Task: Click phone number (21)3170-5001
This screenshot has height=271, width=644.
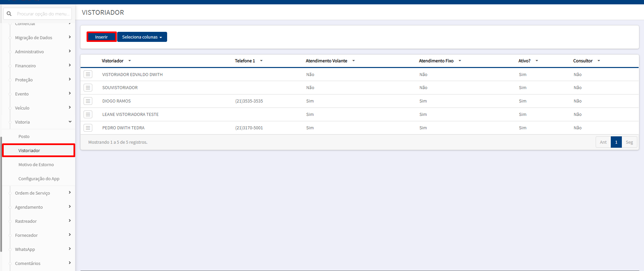Action: click(x=249, y=128)
